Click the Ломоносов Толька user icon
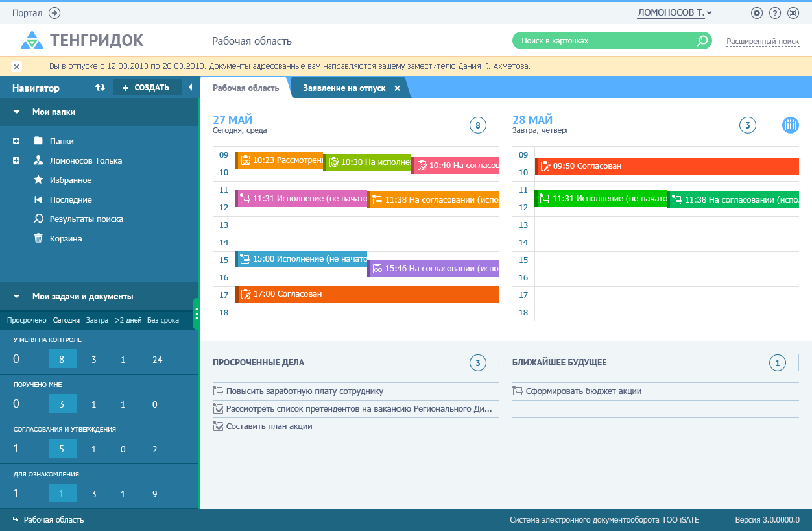812x531 pixels. click(38, 160)
